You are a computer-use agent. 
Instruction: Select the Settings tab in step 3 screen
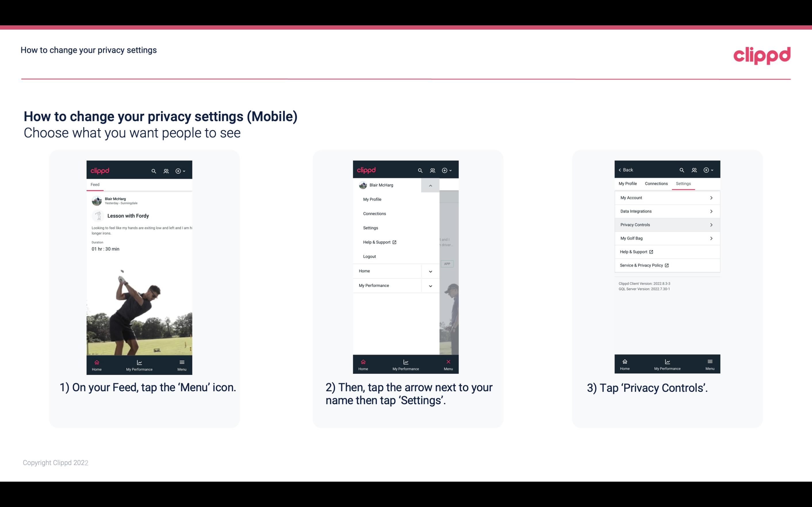(x=683, y=183)
